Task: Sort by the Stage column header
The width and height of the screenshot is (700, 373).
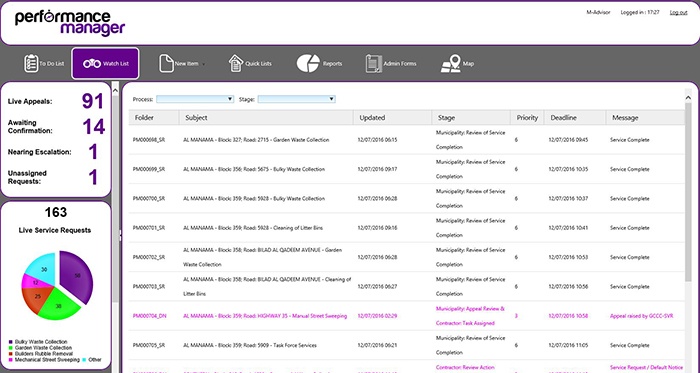Action: 471,118
